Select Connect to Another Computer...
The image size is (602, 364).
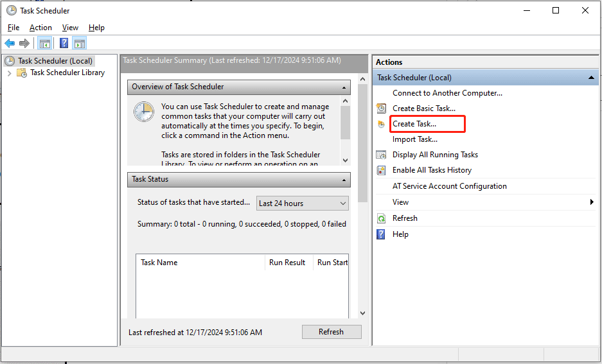pyautogui.click(x=447, y=93)
